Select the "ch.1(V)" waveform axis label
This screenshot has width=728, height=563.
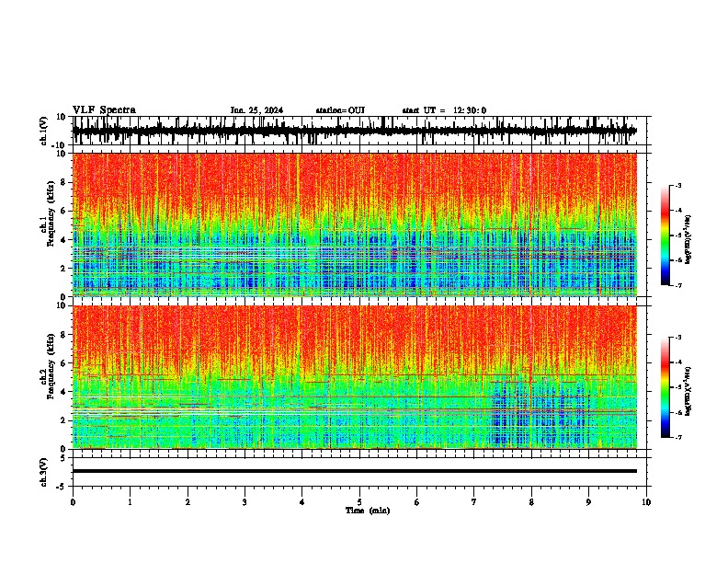pos(44,131)
